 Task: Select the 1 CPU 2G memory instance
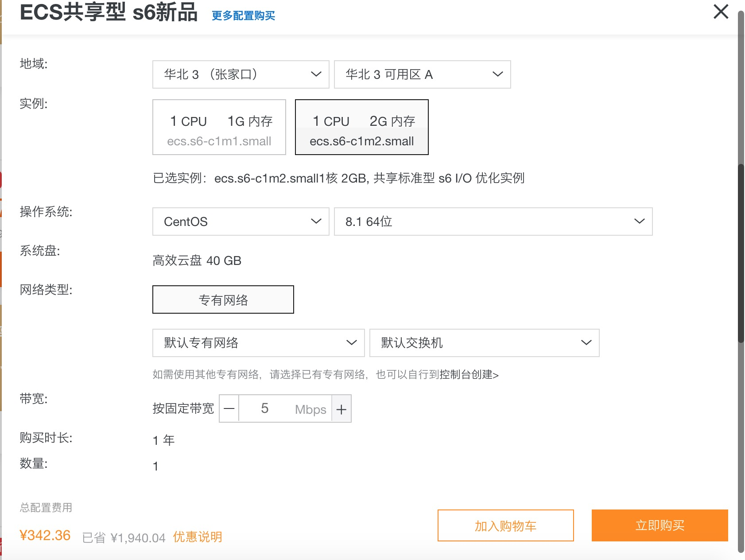(x=361, y=127)
